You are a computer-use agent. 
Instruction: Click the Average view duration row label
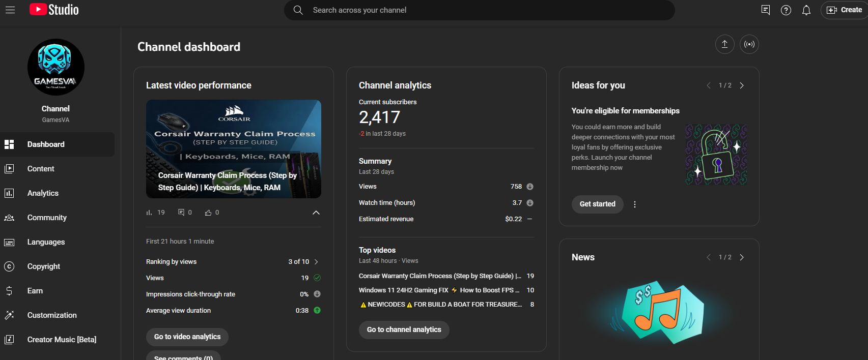pyautogui.click(x=178, y=311)
